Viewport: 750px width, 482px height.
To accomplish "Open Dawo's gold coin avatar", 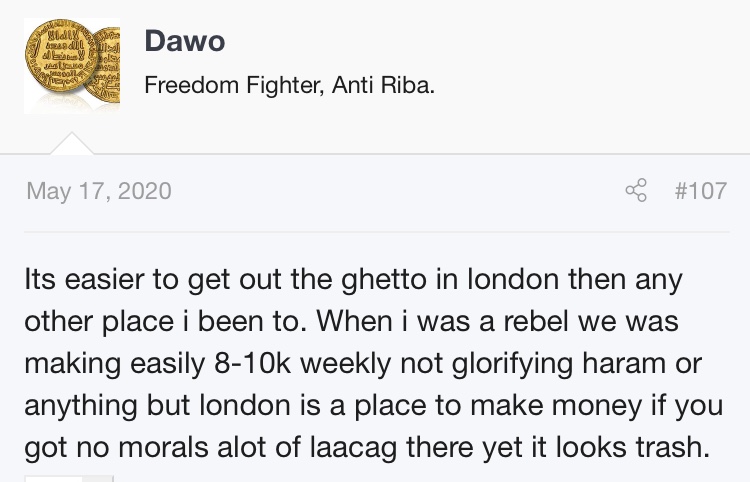I will coord(62,64).
